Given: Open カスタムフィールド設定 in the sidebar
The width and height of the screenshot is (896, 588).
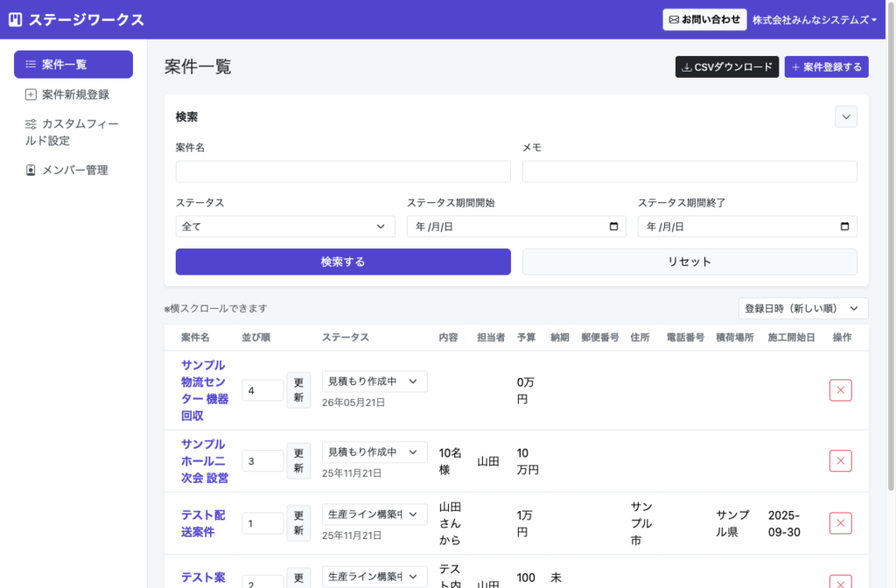Looking at the screenshot, I should tap(73, 132).
